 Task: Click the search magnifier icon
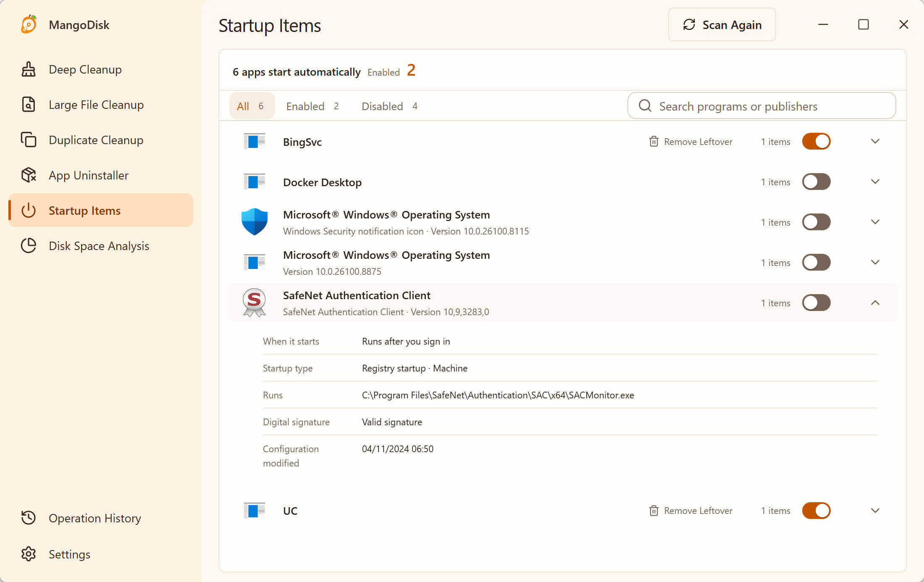tap(645, 106)
